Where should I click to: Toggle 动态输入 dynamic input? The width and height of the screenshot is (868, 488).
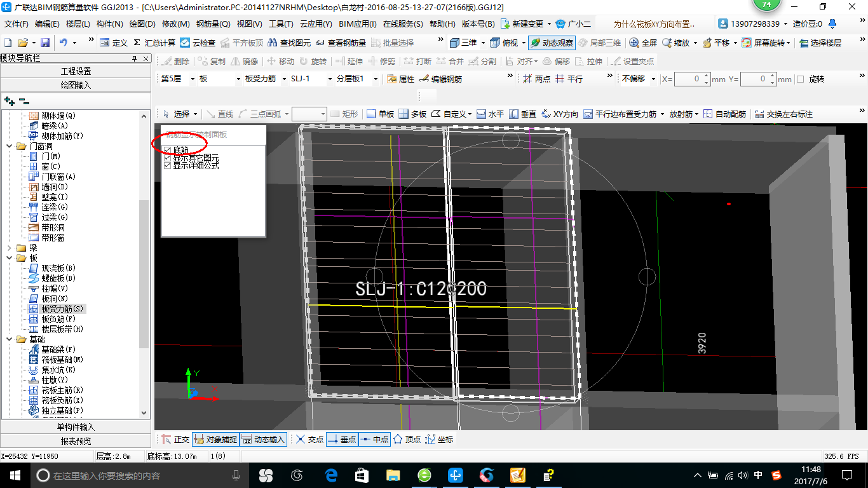(264, 439)
